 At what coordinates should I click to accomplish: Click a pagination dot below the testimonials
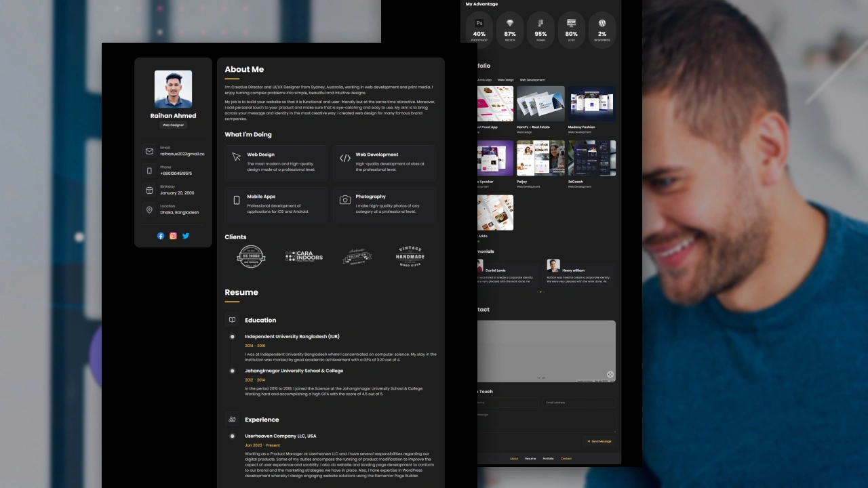[541, 291]
